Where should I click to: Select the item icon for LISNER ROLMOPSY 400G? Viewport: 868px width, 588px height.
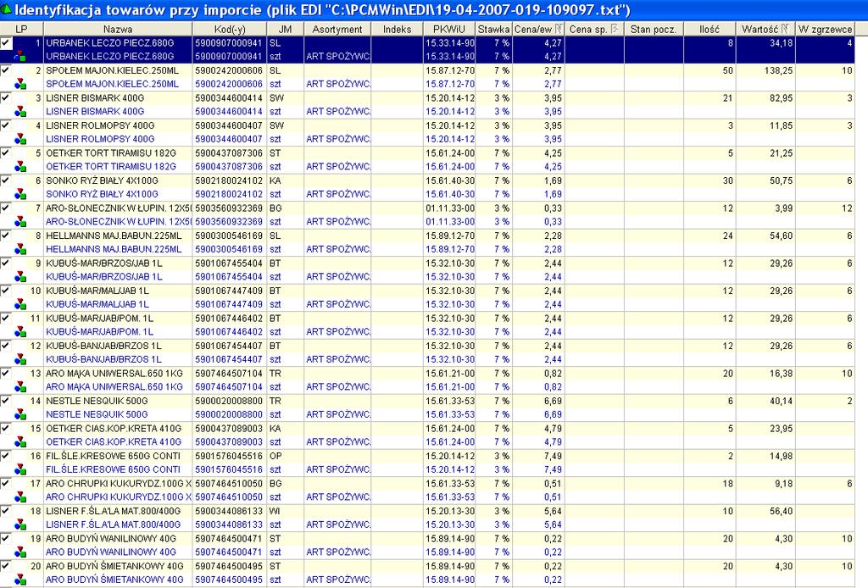20,139
